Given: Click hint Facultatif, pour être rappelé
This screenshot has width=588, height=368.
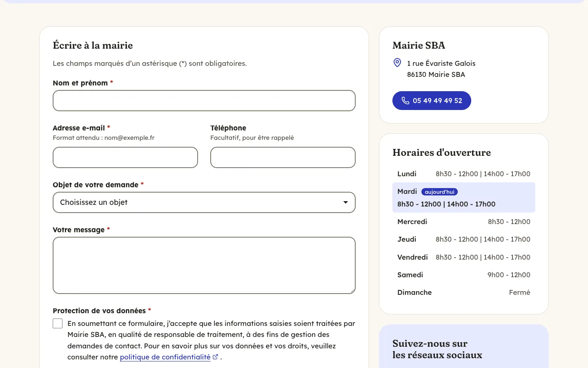Looking at the screenshot, I should click(x=252, y=138).
